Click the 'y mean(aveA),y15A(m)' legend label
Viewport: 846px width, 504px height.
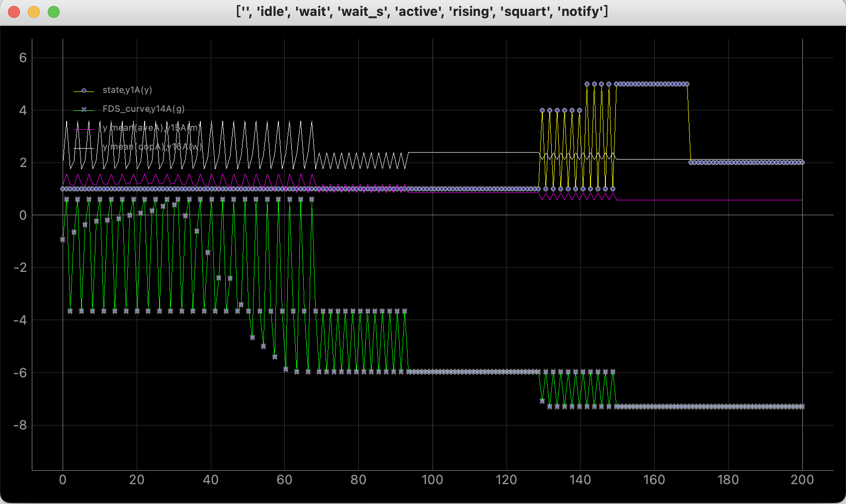(x=151, y=128)
